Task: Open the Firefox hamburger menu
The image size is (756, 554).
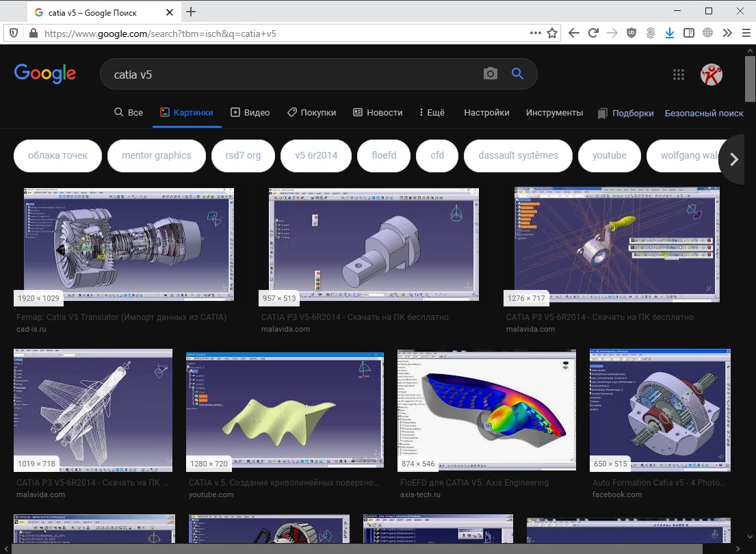Action: [x=746, y=34]
